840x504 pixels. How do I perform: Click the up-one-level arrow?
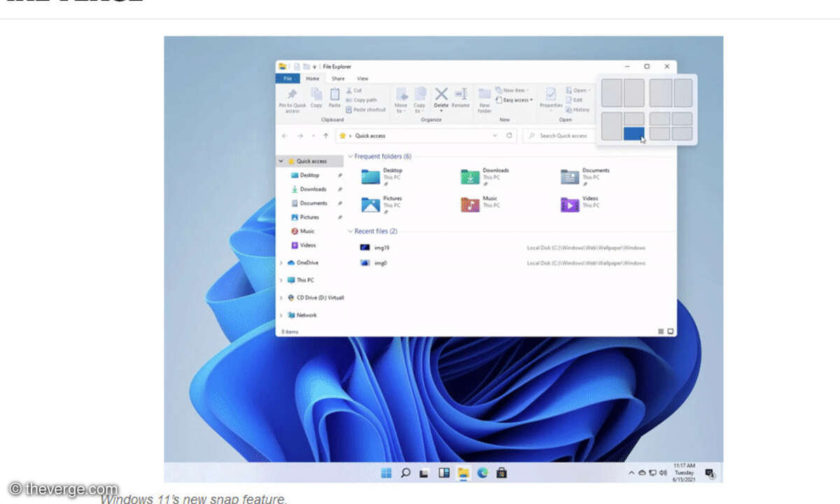(x=326, y=136)
